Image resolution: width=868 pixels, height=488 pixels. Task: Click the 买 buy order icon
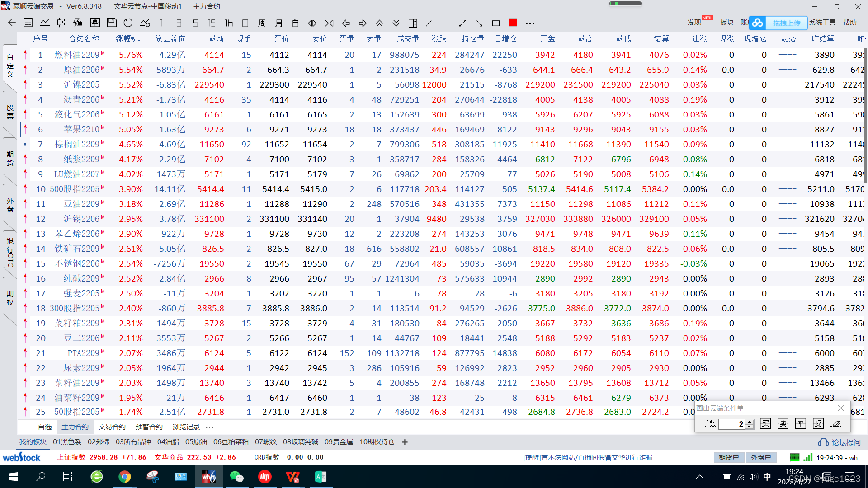click(x=765, y=424)
